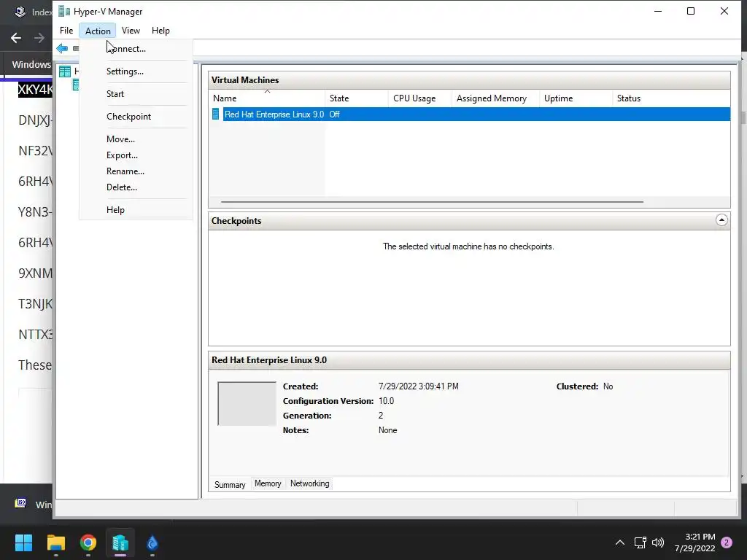Show hidden system tray icons
This screenshot has width=747, height=560.
click(620, 542)
